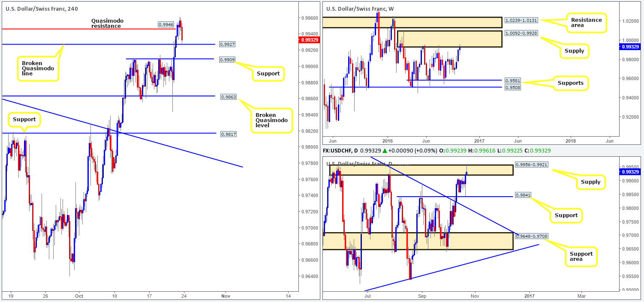Select the "2018" date on the weekly time axis

click(x=571, y=141)
